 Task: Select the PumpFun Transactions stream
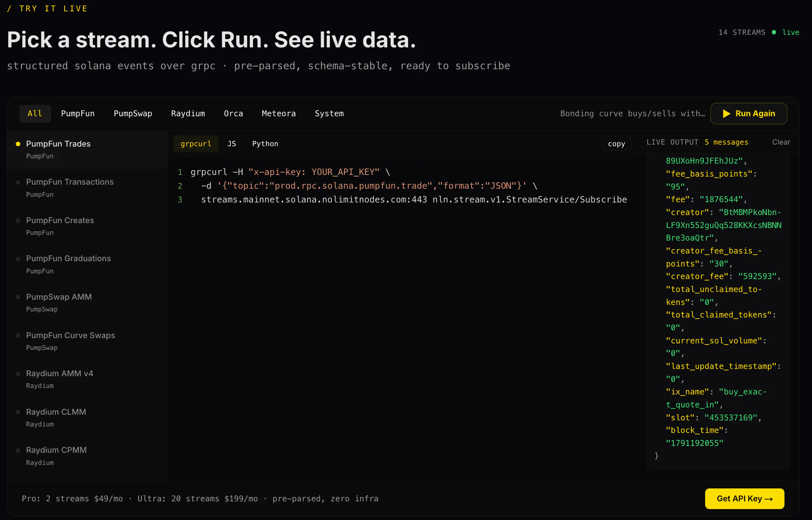pyautogui.click(x=87, y=188)
